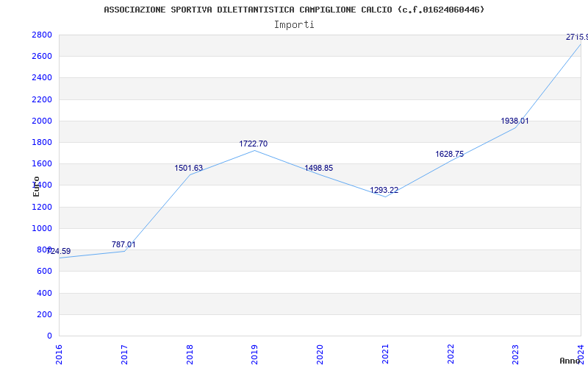Image resolution: width=588 pixels, height=368 pixels.
Task: Click x-axis year label 2016
Action: click(x=59, y=355)
